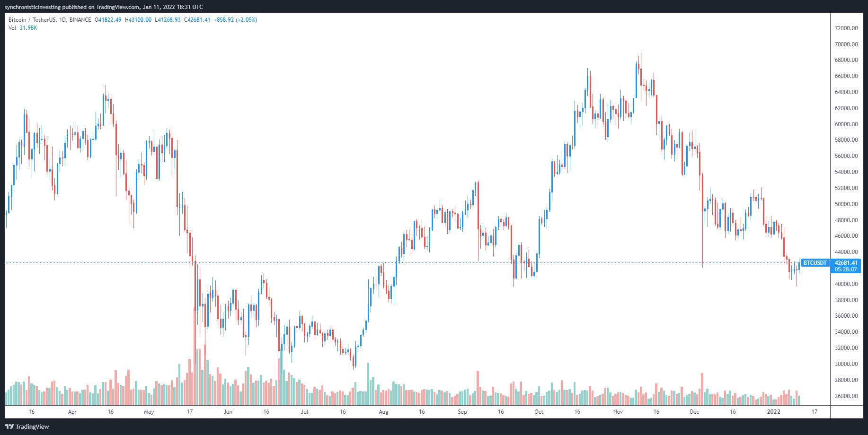Select the 2022 label on time axis
This screenshot has width=868, height=435.
[773, 412]
